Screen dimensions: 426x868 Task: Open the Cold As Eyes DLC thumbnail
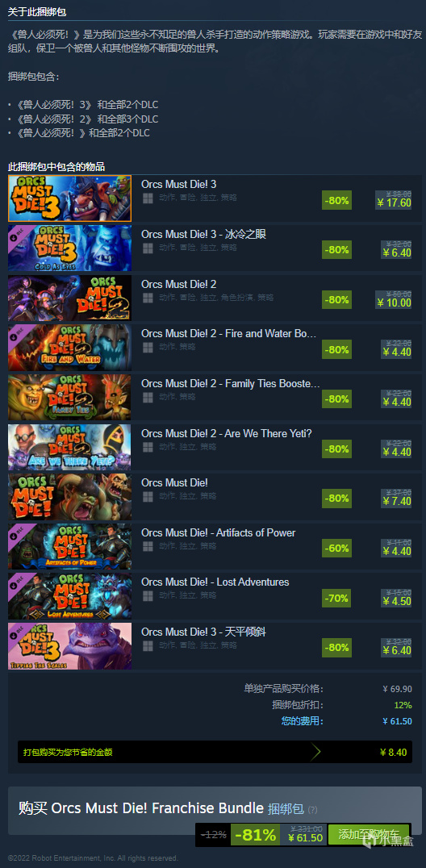[x=70, y=248]
